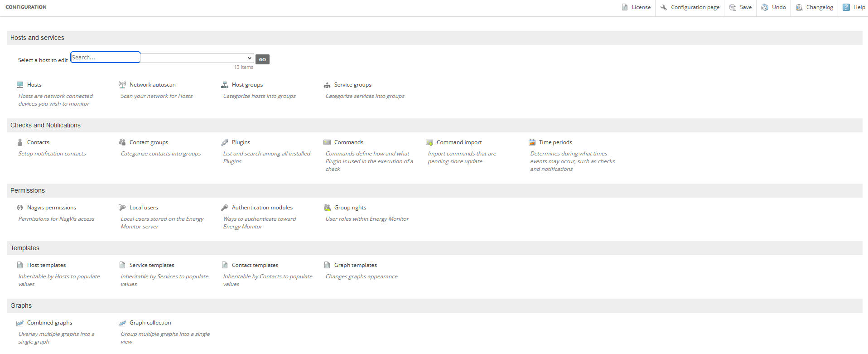Open the Command import link
Image resolution: width=868 pixels, height=354 pixels.
pos(459,142)
